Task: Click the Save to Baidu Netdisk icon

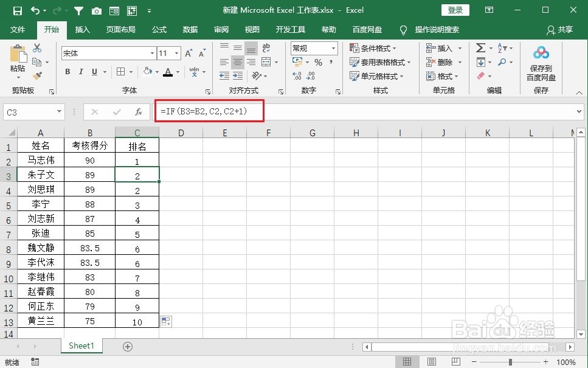Action: [x=541, y=54]
